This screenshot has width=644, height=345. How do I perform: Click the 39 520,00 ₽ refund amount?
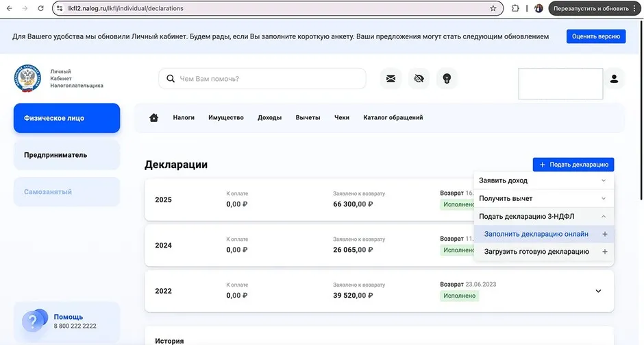point(353,295)
